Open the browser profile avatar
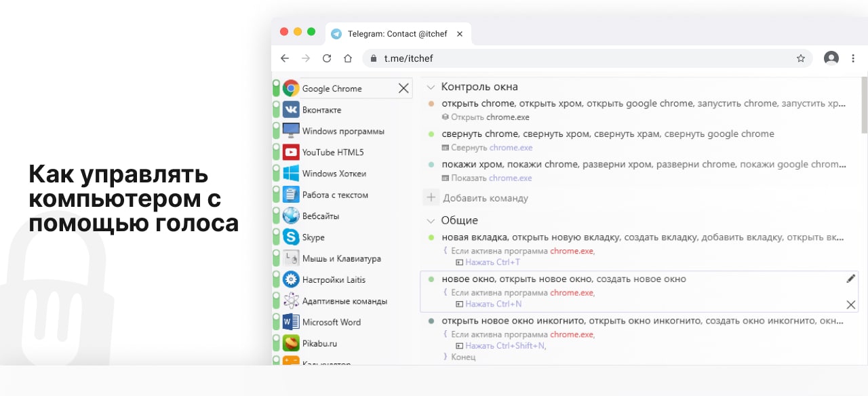This screenshot has width=868, height=396. pos(831,58)
